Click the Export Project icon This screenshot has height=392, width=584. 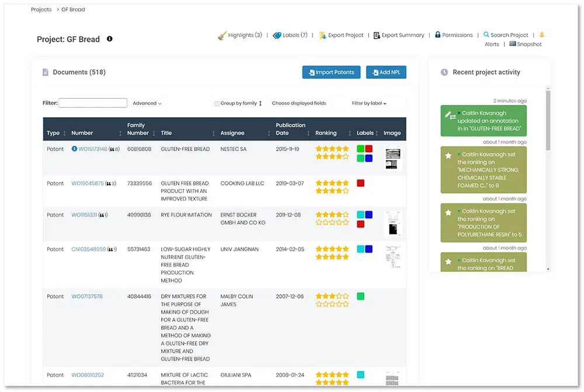322,35
